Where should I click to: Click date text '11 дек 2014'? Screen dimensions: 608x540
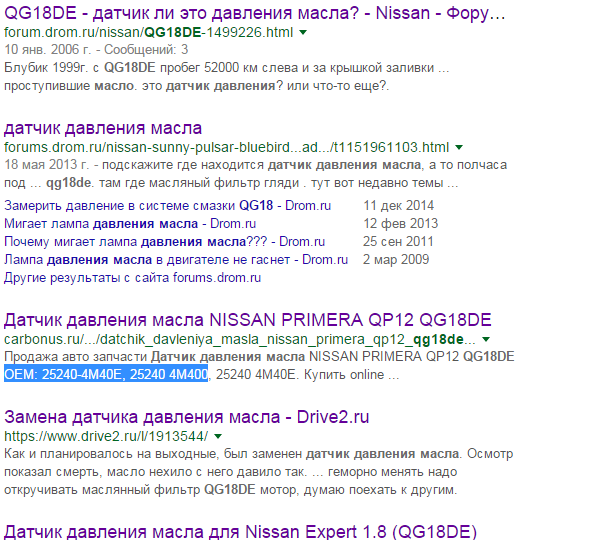(x=398, y=205)
